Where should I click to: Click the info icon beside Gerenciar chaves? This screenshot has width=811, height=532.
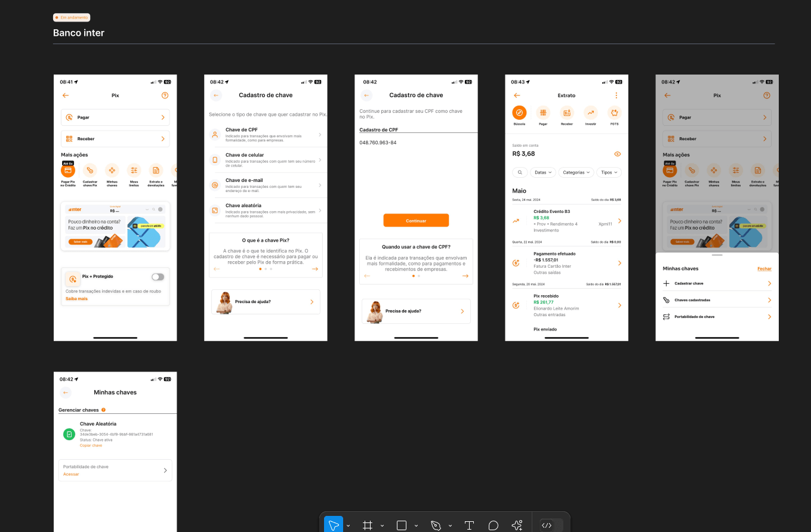pos(104,410)
